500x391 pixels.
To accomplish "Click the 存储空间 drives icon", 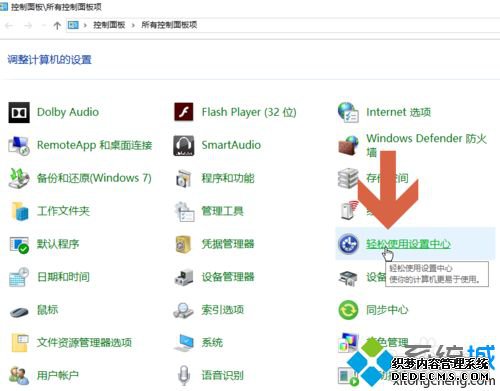I will (348, 178).
